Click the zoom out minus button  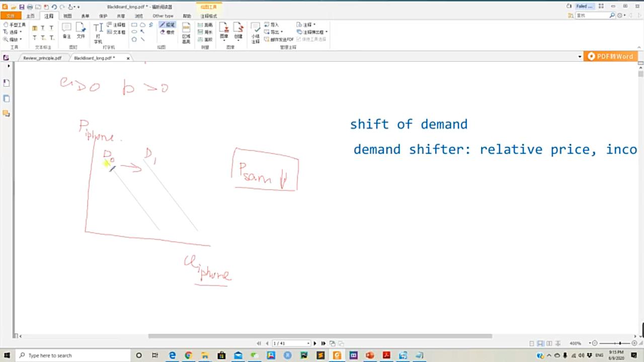tap(595, 343)
